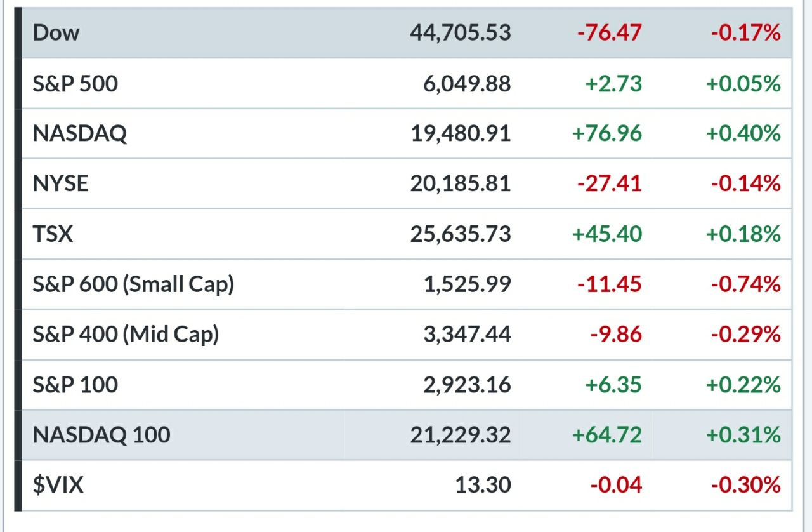Select the NYSE change -27.41
This screenshot has height=532, width=812.
pos(610,183)
